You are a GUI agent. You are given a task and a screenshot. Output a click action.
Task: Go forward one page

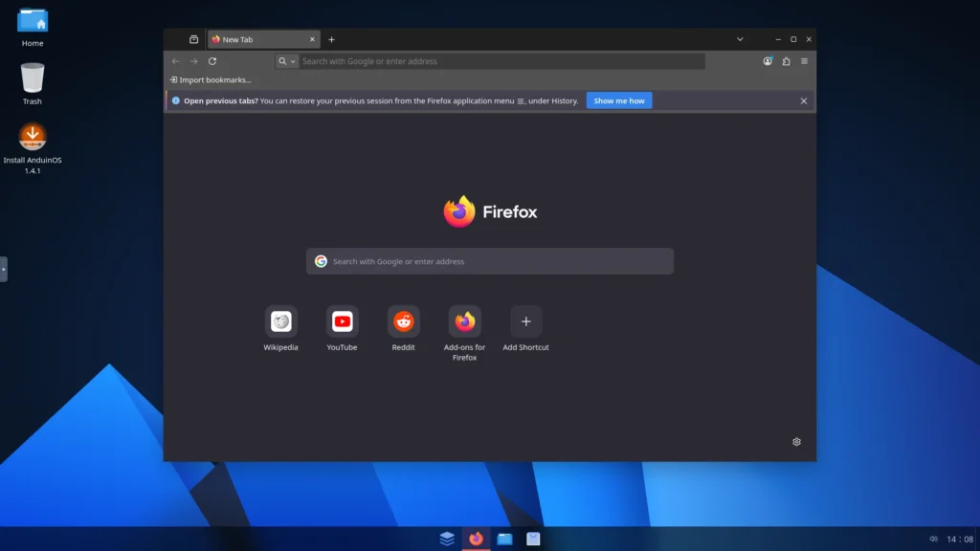193,61
